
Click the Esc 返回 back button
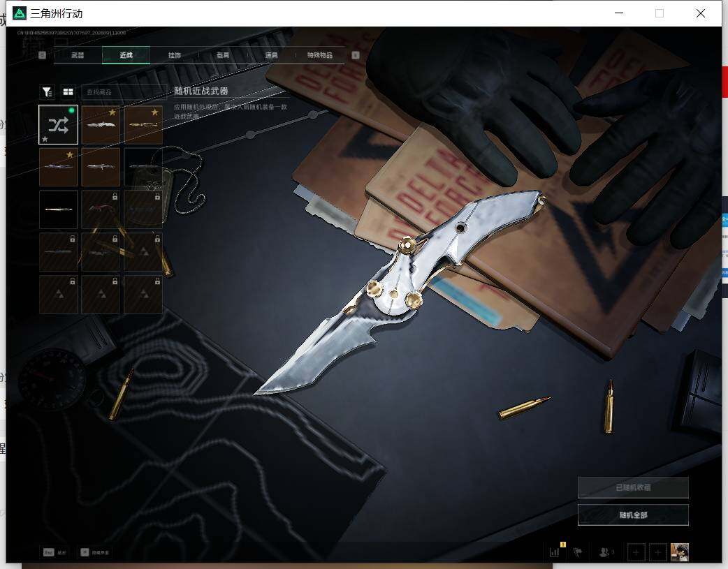coord(54,552)
